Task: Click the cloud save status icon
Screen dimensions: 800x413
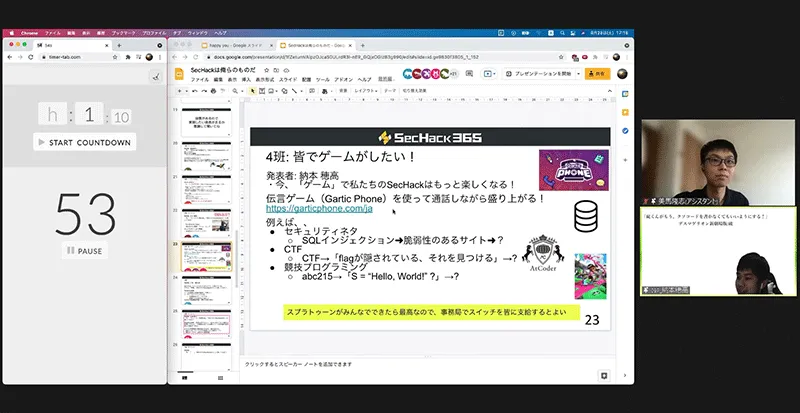Action: click(286, 70)
